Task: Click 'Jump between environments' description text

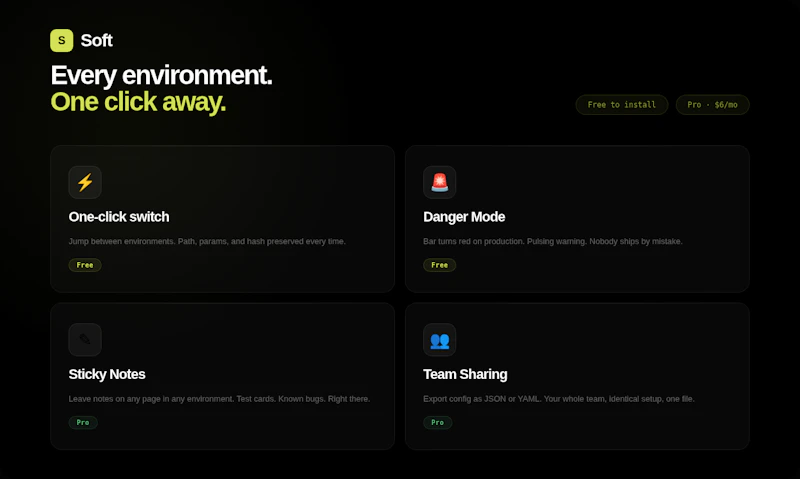Action: click(207, 241)
